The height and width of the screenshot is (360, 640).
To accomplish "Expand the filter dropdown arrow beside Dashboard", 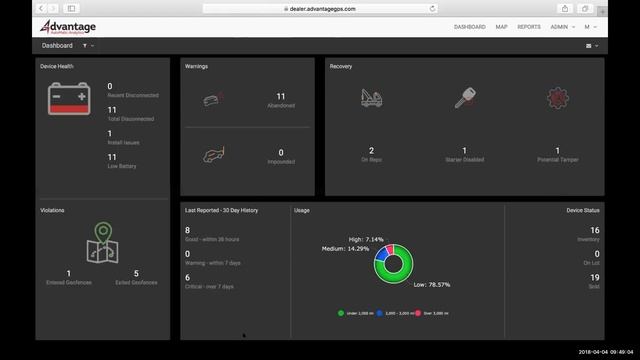I will coord(93,46).
